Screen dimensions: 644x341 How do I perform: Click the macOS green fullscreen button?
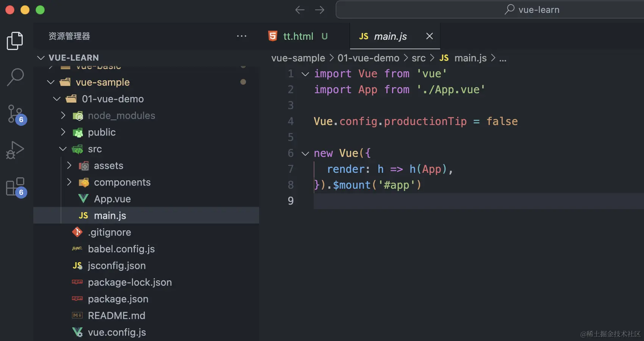coord(40,10)
